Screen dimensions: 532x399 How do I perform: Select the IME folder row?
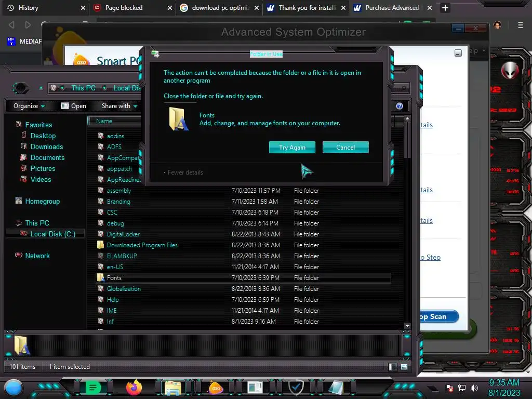pos(244,311)
